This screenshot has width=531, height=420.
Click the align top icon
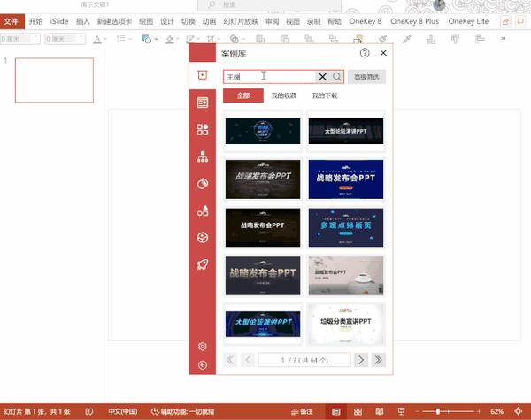pyautogui.click(x=455, y=39)
